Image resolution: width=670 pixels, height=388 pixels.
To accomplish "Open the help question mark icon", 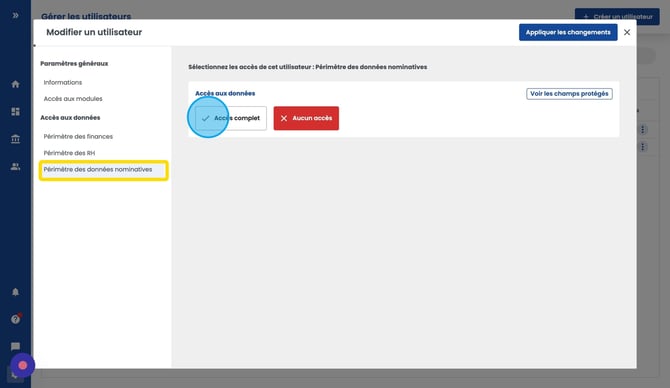I will (x=16, y=319).
